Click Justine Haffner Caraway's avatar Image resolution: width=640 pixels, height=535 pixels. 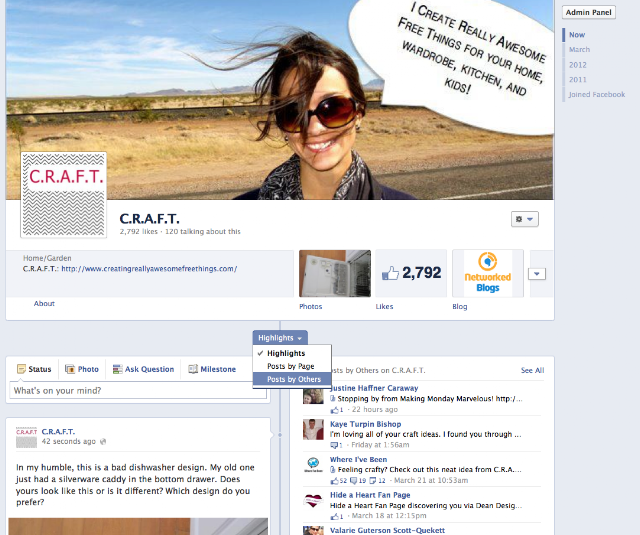click(x=313, y=395)
